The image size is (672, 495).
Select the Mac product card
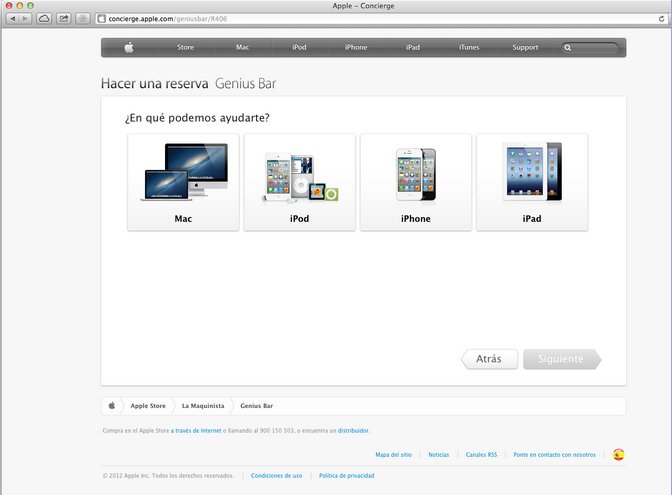tap(183, 182)
